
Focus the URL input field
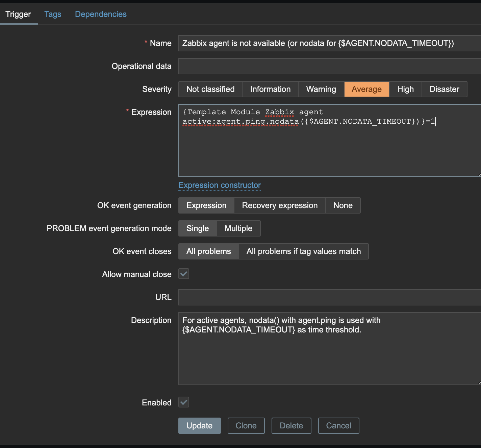[x=329, y=297]
